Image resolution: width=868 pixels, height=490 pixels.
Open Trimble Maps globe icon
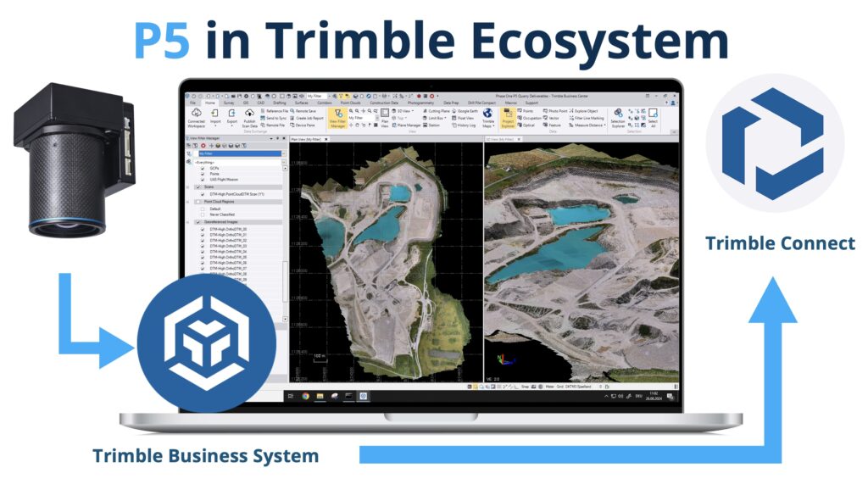click(x=487, y=118)
